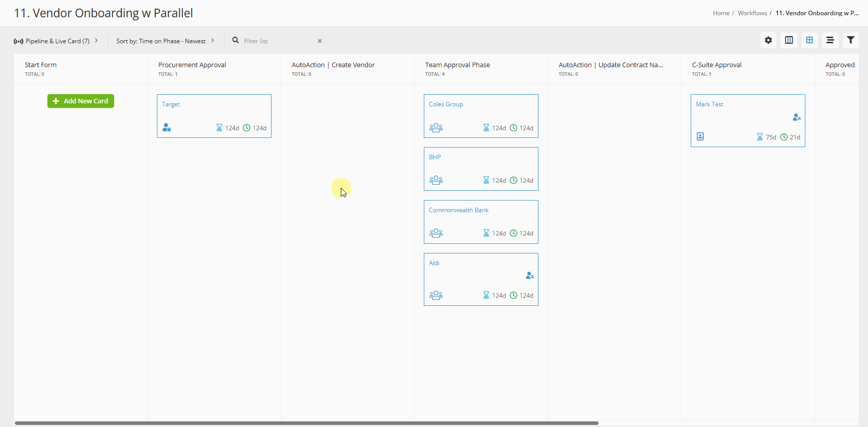Clear the filter list with X
868x427 pixels.
pos(320,41)
